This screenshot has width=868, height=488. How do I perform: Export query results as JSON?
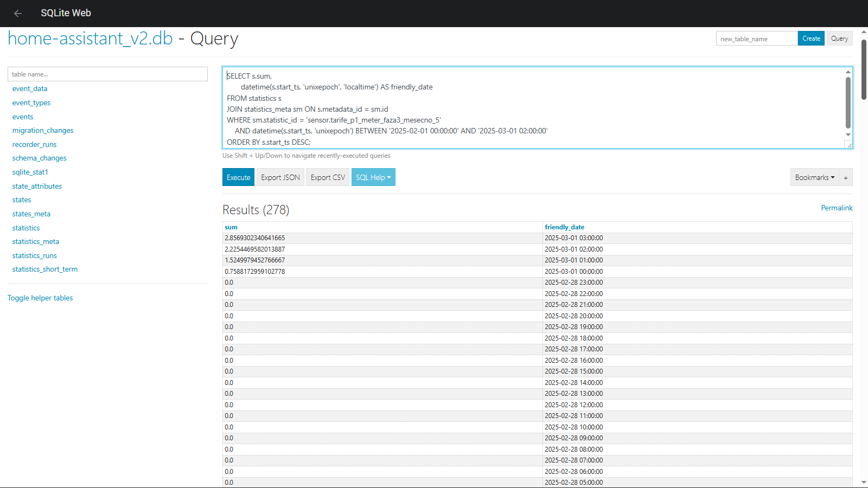[280, 177]
